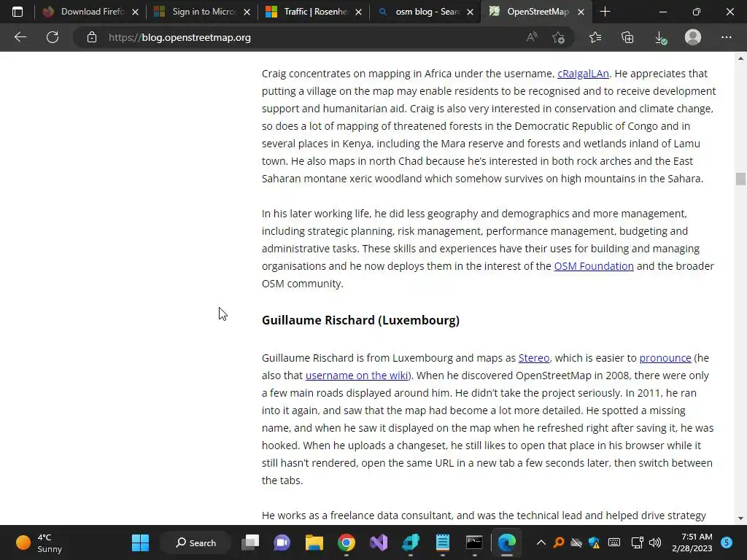Show hidden system tray icons
This screenshot has height=560, width=747.
pos(541,542)
